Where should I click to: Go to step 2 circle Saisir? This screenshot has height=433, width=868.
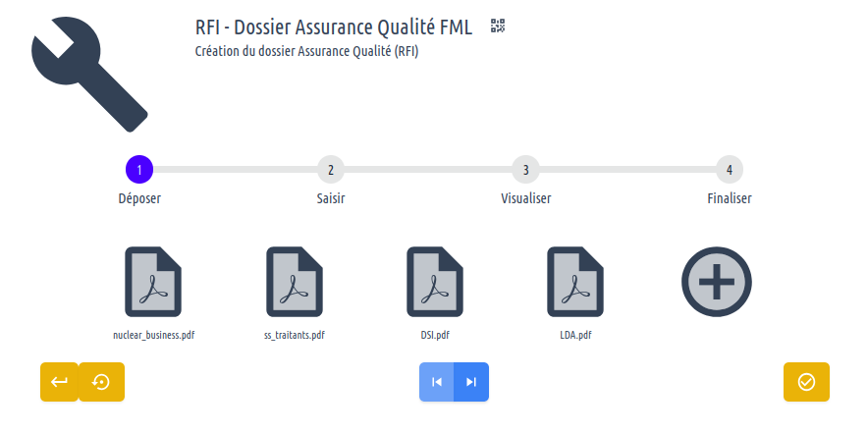point(331,170)
